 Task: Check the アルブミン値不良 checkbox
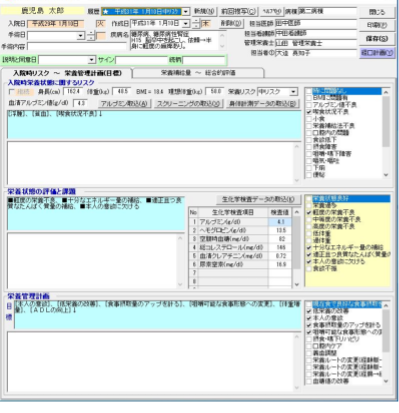[x=309, y=105]
